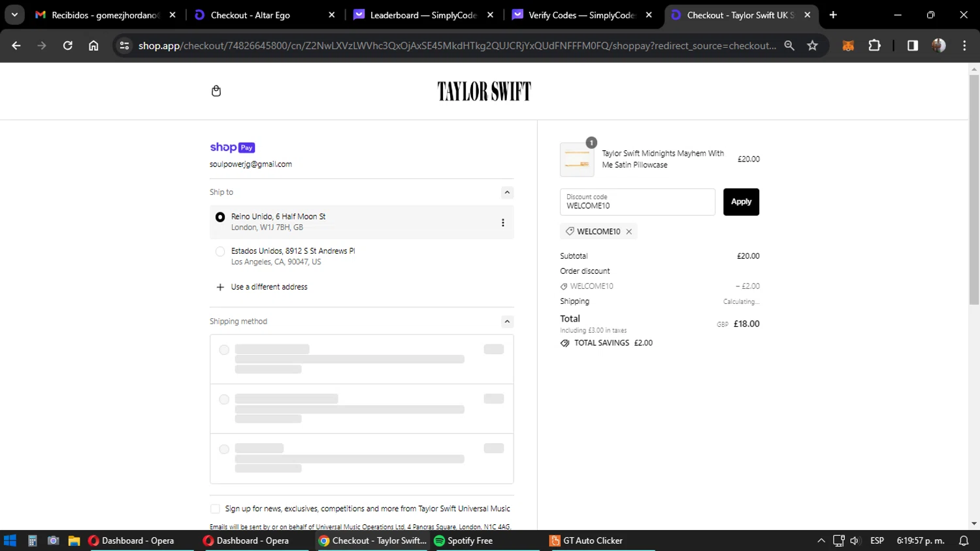Switch to the Verify Codes — SimplyCodes tab

(582, 15)
